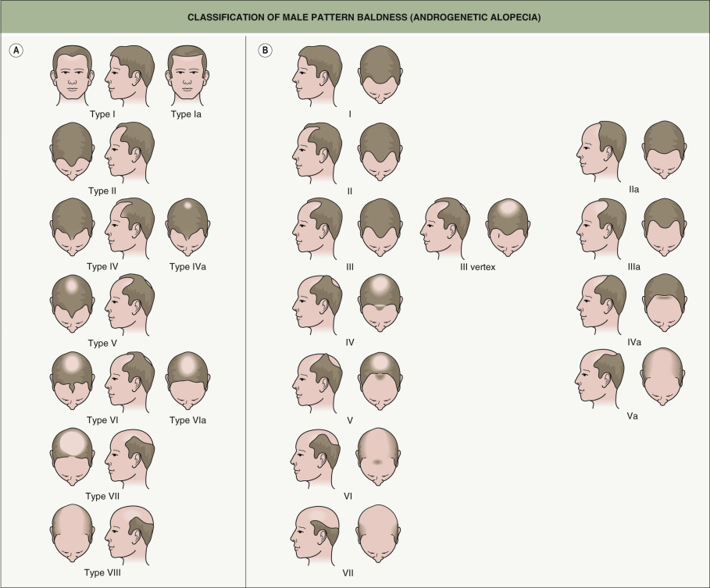This screenshot has width=710, height=588.
Task: Click the 'IIIa' text label in panel B
Action: pyautogui.click(x=633, y=267)
